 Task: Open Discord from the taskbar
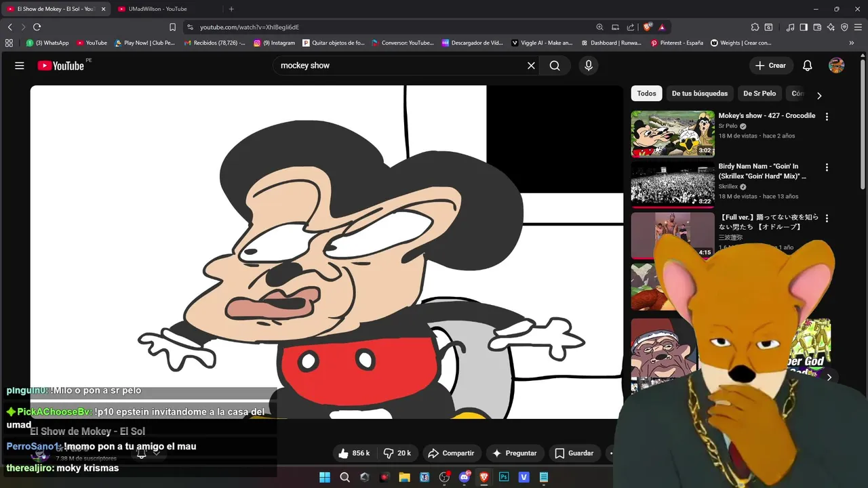coord(465,477)
